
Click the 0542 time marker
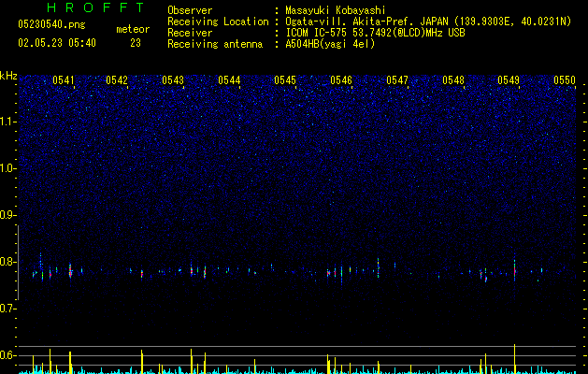[x=117, y=80]
